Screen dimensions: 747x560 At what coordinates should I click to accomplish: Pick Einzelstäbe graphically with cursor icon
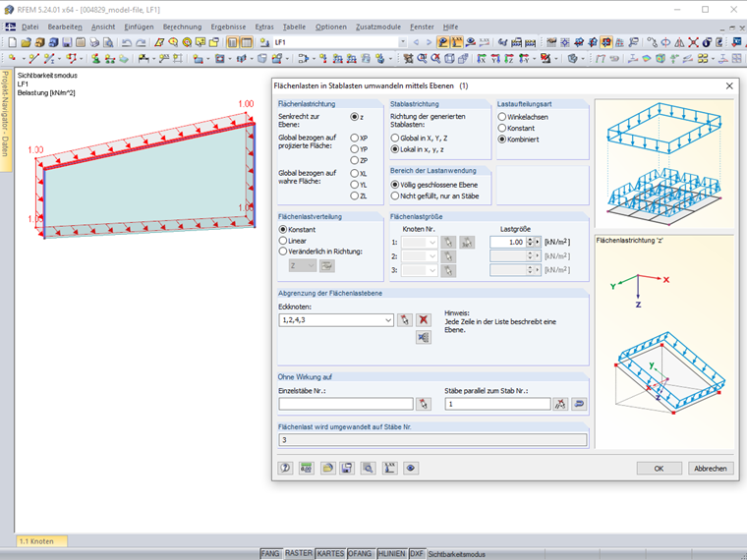pos(423,405)
